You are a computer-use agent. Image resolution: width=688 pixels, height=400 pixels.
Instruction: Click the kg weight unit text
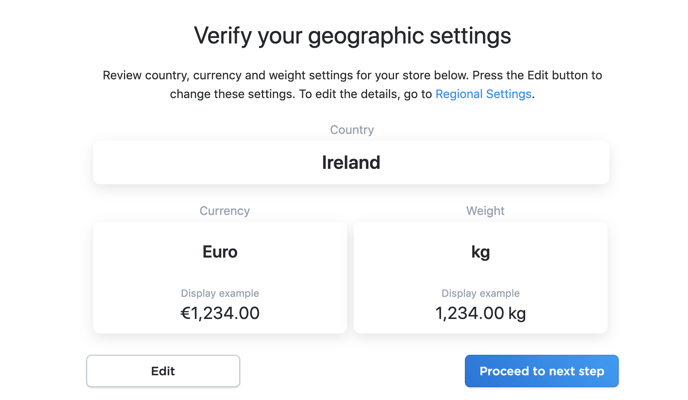481,252
